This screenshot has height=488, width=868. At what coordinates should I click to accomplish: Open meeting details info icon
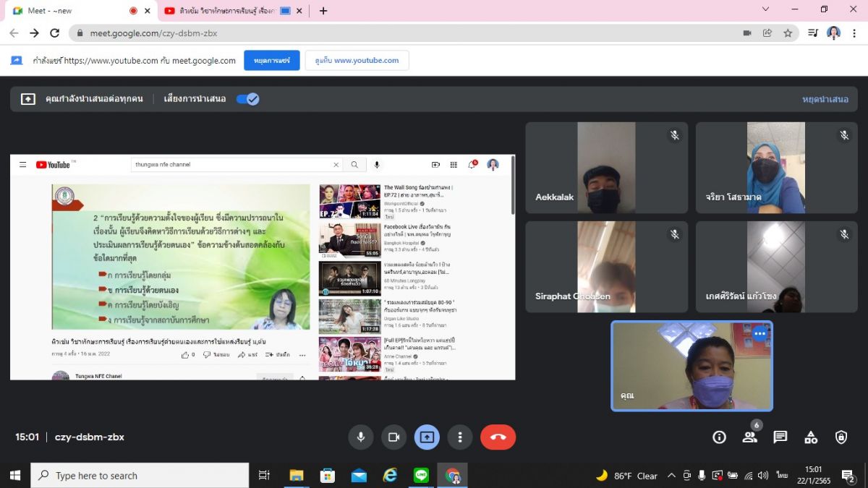pos(719,437)
